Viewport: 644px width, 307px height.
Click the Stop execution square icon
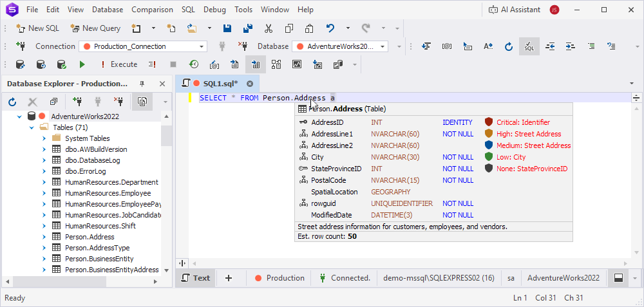coord(173,64)
